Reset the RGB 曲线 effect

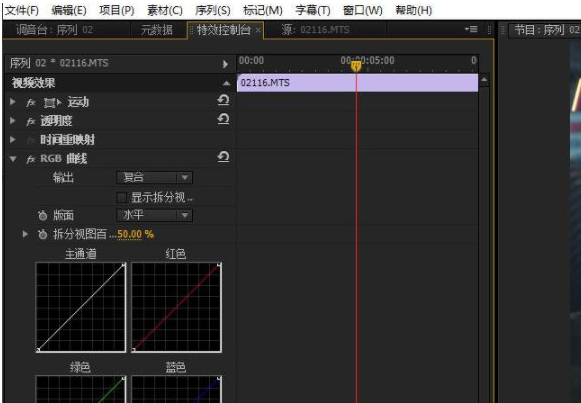point(223,157)
